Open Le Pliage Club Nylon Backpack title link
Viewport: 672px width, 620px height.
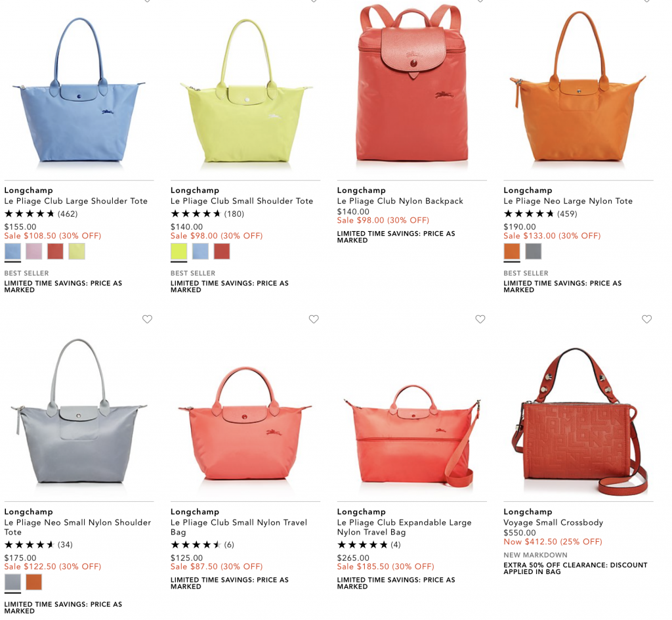point(400,201)
